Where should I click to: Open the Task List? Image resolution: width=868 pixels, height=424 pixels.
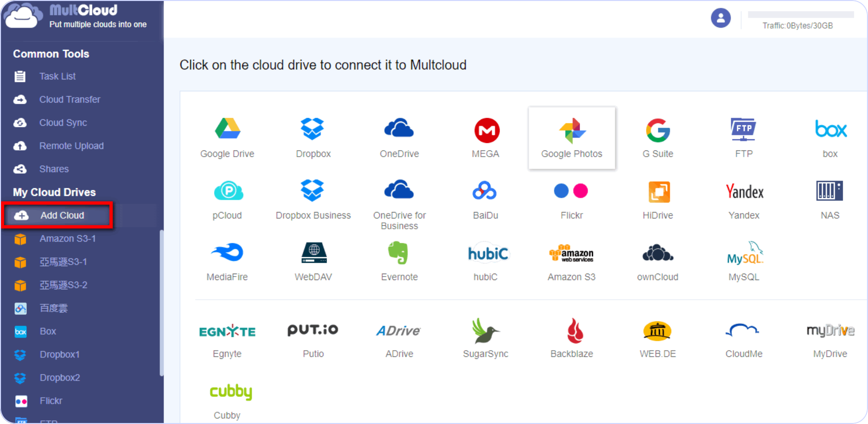coord(57,76)
